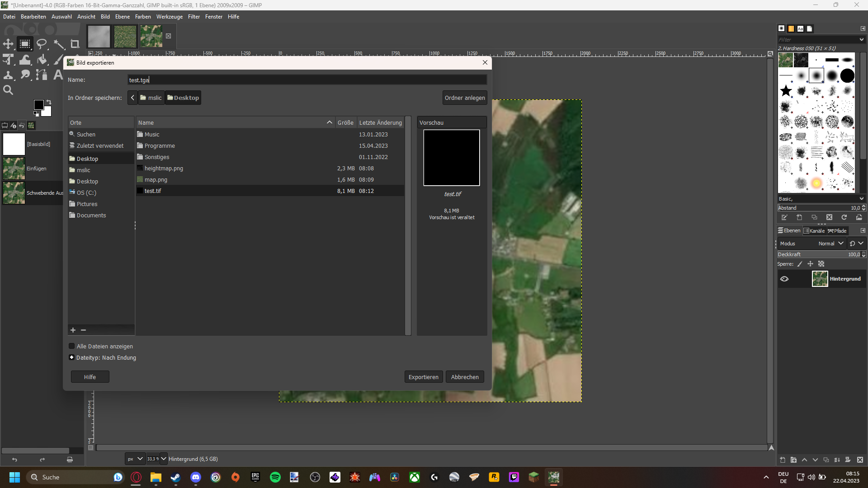Open the Basic brush preset dropdown

click(861, 199)
